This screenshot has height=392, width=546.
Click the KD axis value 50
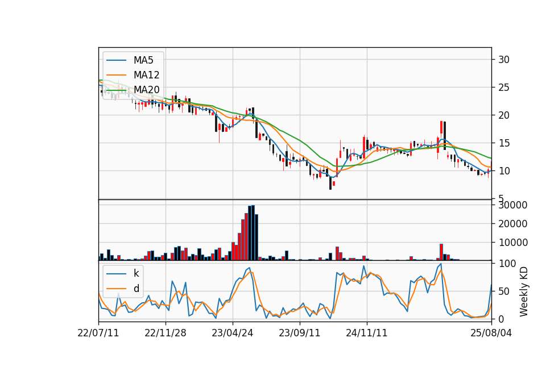point(504,291)
